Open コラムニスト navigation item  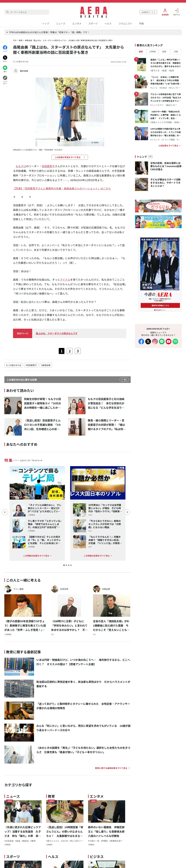click(x=125, y=24)
